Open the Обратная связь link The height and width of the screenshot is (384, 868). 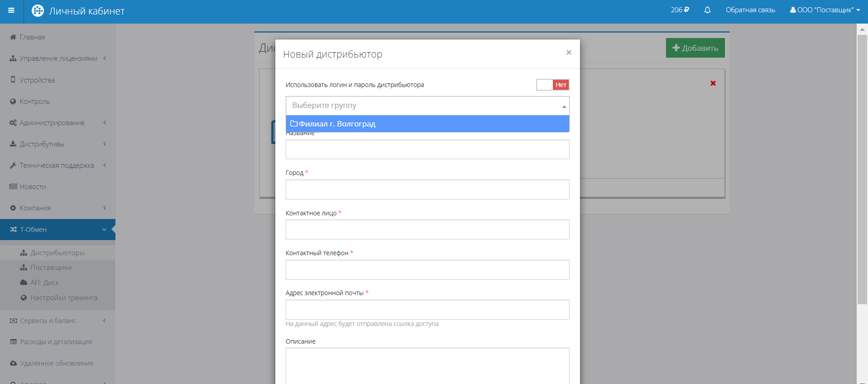pos(750,10)
